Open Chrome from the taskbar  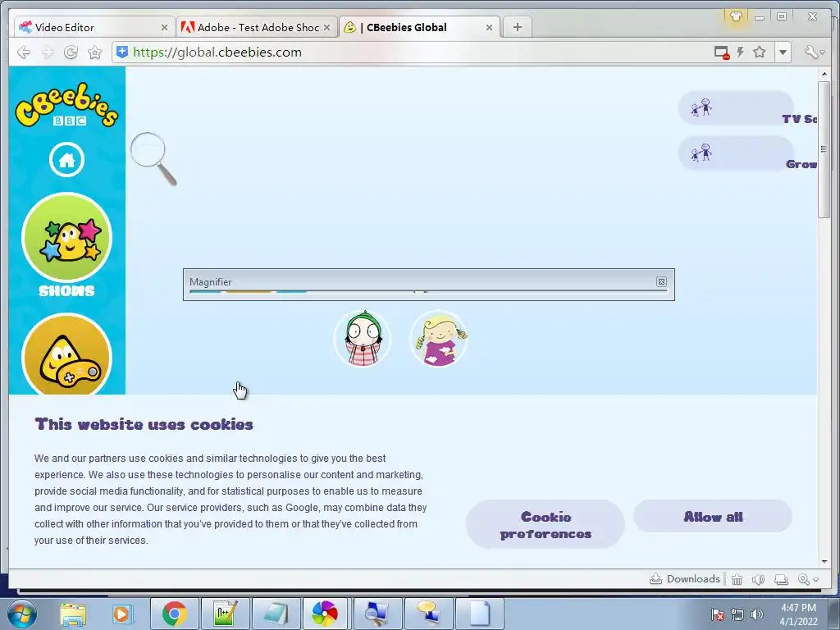coord(174,614)
